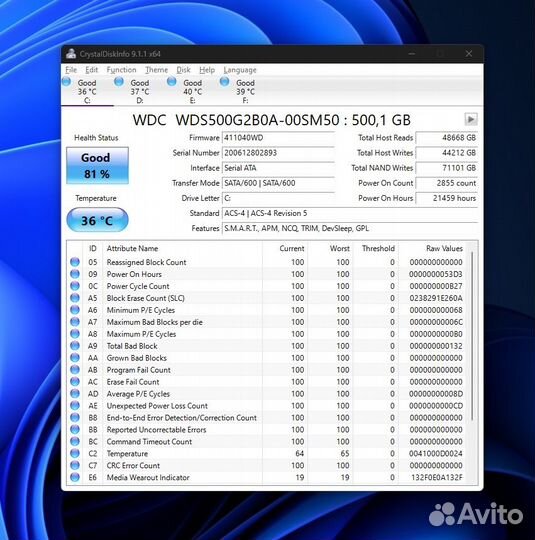Select raw value 0041000D0024
Image resolution: width=535 pixels, height=540 pixels.
coord(436,453)
